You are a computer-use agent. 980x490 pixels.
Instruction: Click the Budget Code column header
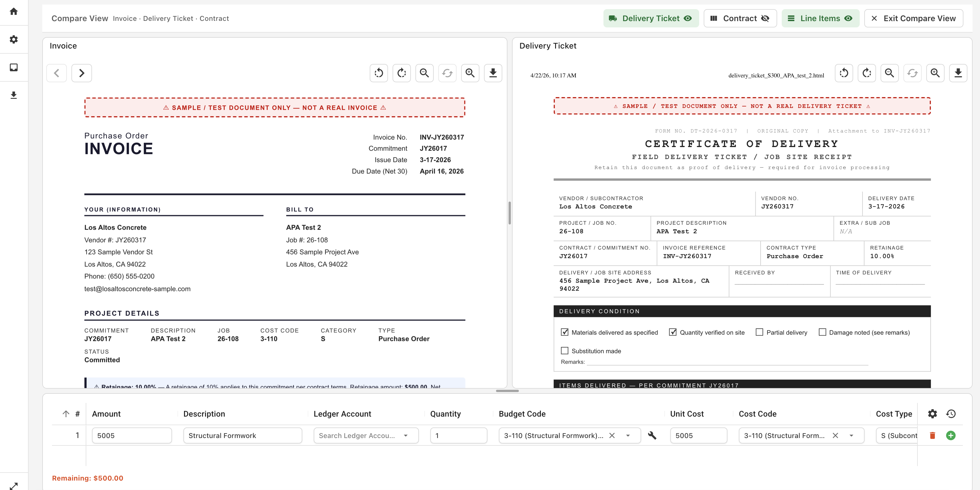tap(522, 414)
